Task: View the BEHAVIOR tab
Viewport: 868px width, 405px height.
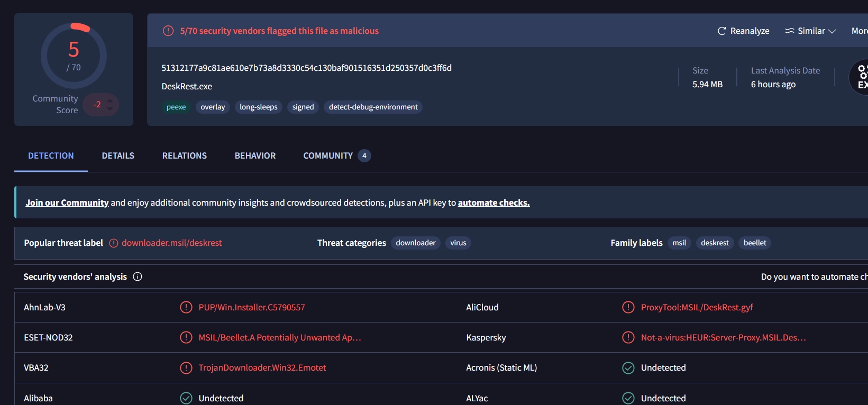Action: coord(255,155)
